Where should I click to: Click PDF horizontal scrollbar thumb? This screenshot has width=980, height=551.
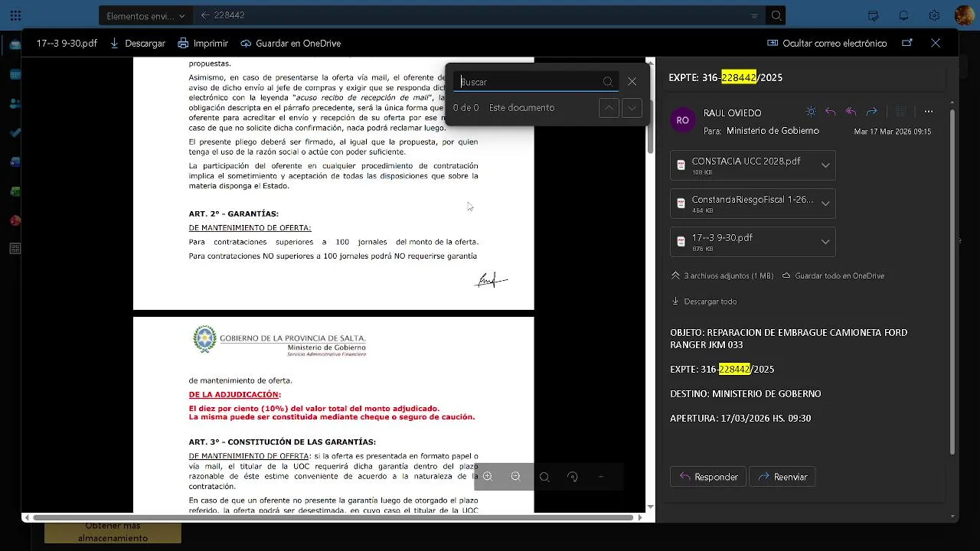334,517
